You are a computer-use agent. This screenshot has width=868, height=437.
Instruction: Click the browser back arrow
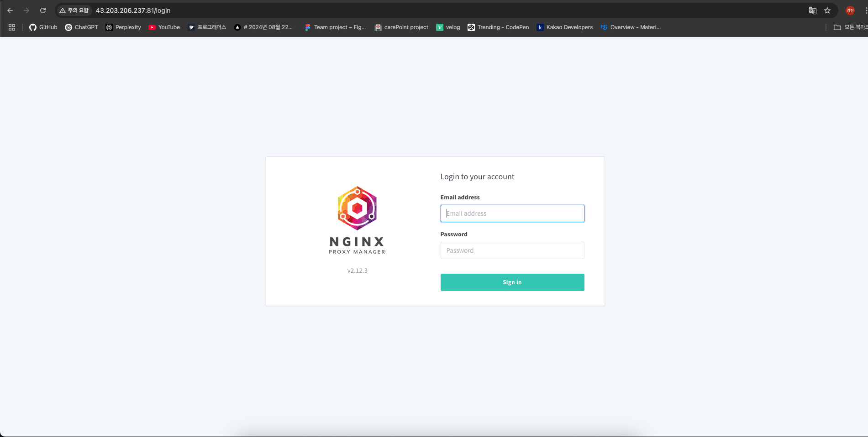[x=10, y=10]
